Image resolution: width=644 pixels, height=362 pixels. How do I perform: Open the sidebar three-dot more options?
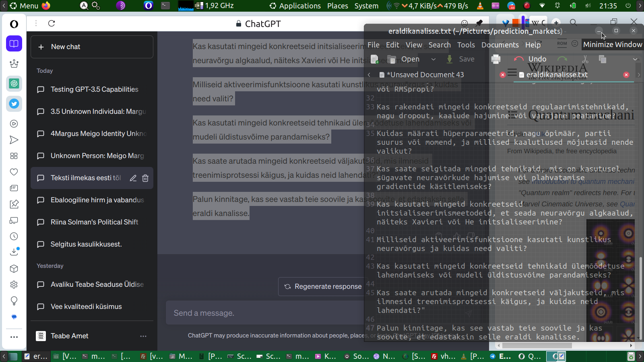[x=14, y=337]
